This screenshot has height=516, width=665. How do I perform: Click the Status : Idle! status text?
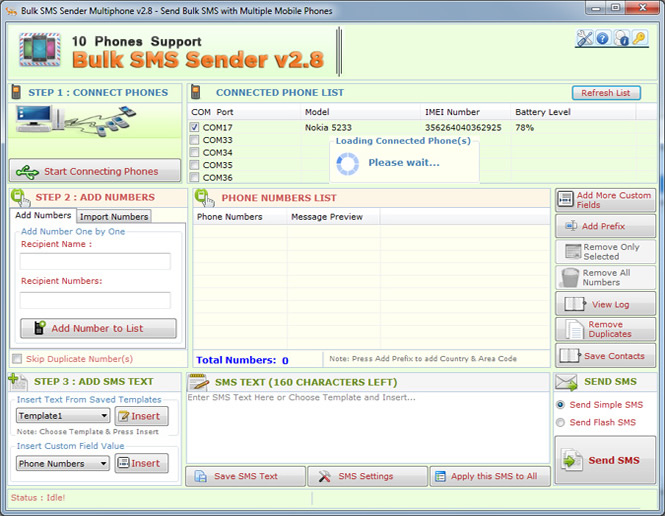tap(38, 497)
